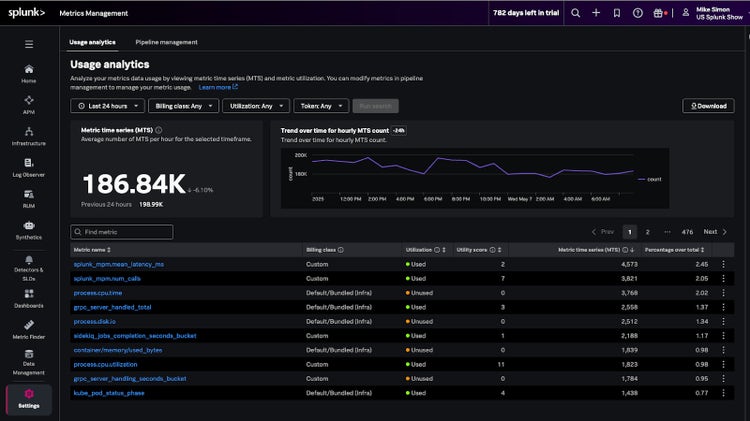Open the gift box what's new icon
This screenshot has width=750, height=421.
click(658, 13)
